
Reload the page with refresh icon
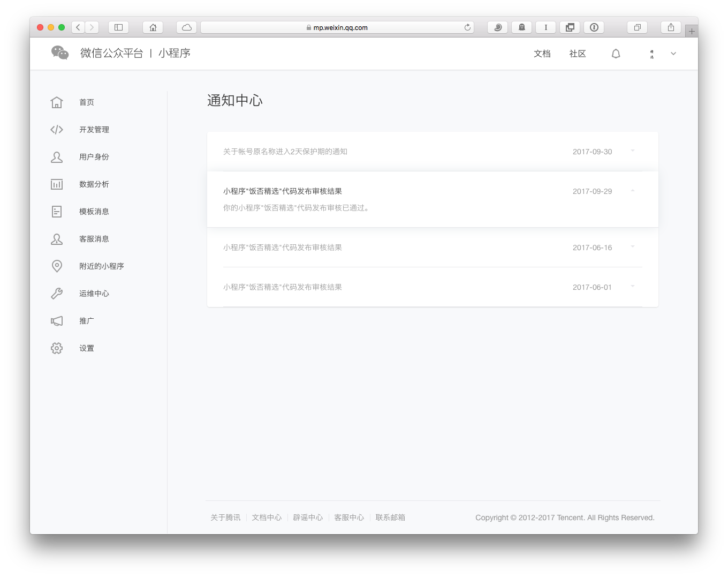tap(467, 27)
